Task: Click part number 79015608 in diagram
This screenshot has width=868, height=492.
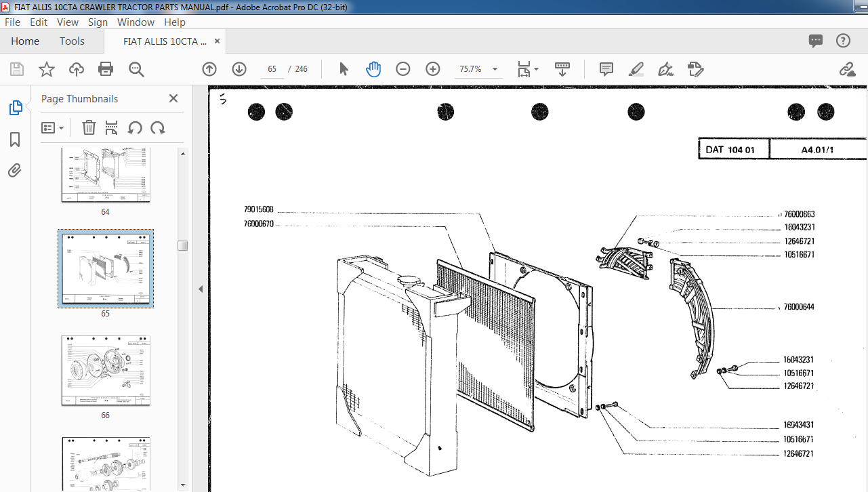Action: [x=259, y=209]
